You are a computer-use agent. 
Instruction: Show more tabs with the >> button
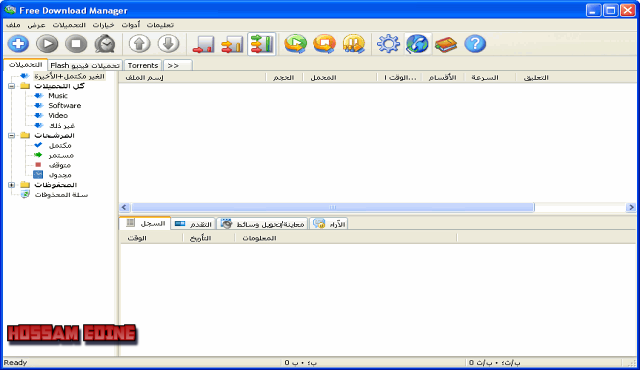(177, 65)
